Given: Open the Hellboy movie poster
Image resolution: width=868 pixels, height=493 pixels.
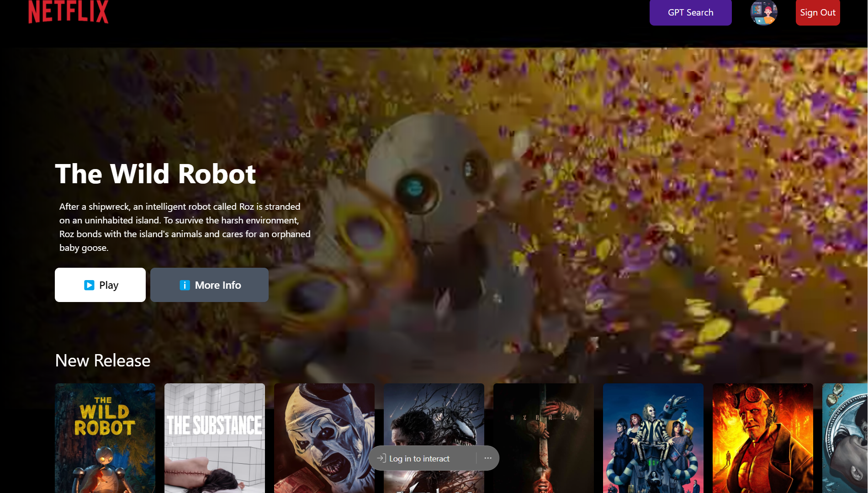Looking at the screenshot, I should click(763, 438).
